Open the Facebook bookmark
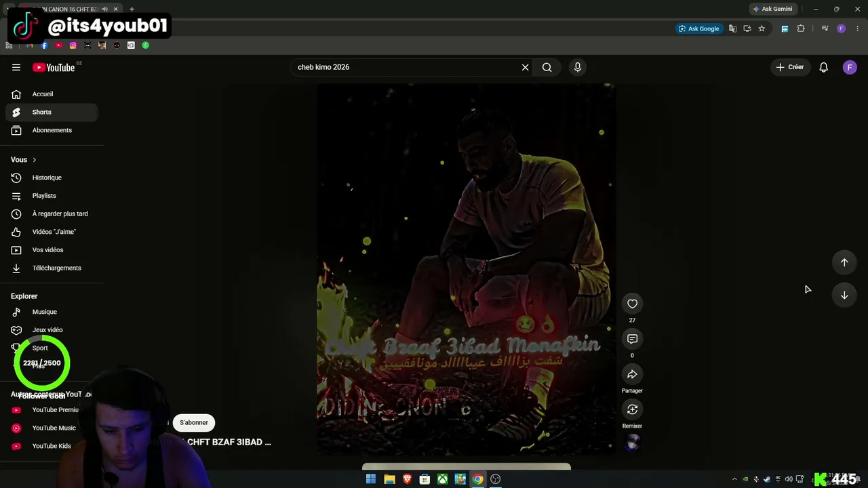Image resolution: width=868 pixels, height=488 pixels. (x=44, y=45)
